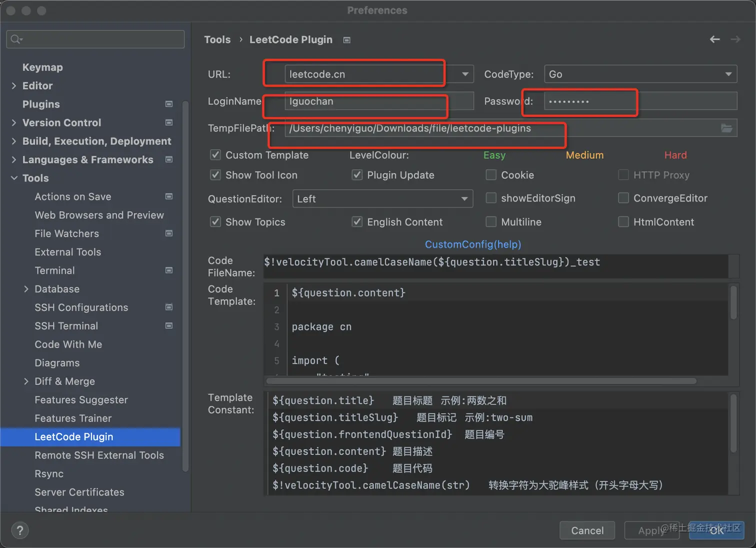756x548 pixels.
Task: Click the Code FileName text field
Action: (495, 266)
